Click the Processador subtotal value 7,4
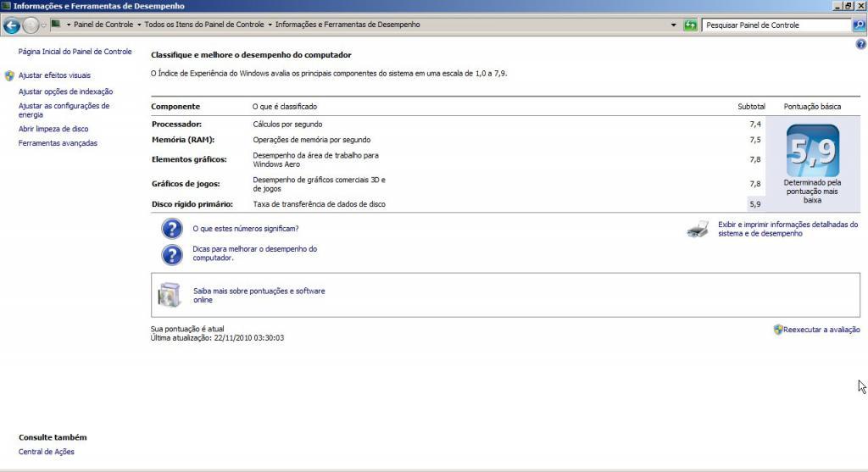Viewport: 868px width, 472px height. click(x=755, y=125)
